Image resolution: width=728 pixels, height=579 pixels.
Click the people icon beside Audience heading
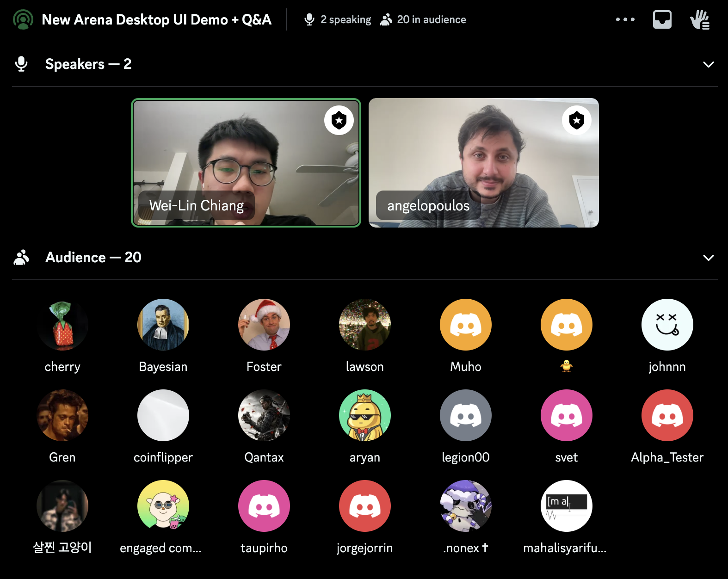point(21,257)
